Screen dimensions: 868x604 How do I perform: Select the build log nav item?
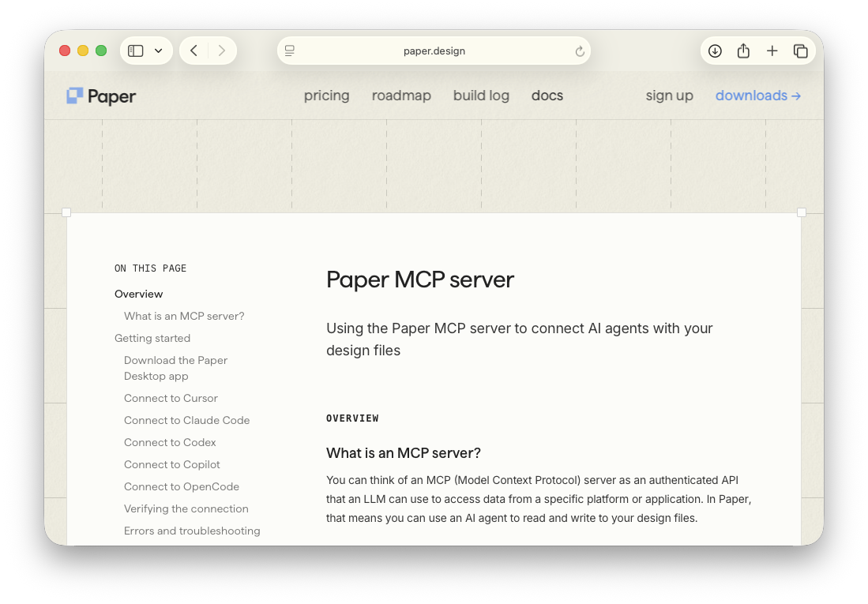pos(481,96)
